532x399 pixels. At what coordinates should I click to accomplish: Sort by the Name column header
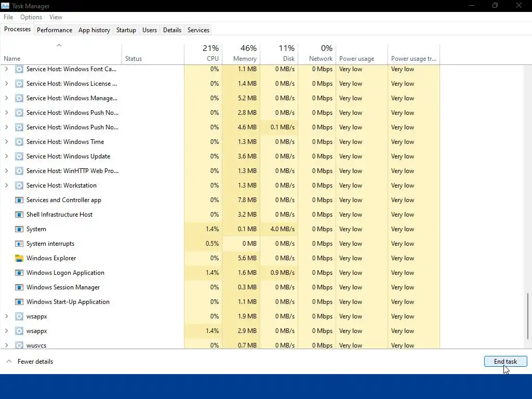click(61, 54)
